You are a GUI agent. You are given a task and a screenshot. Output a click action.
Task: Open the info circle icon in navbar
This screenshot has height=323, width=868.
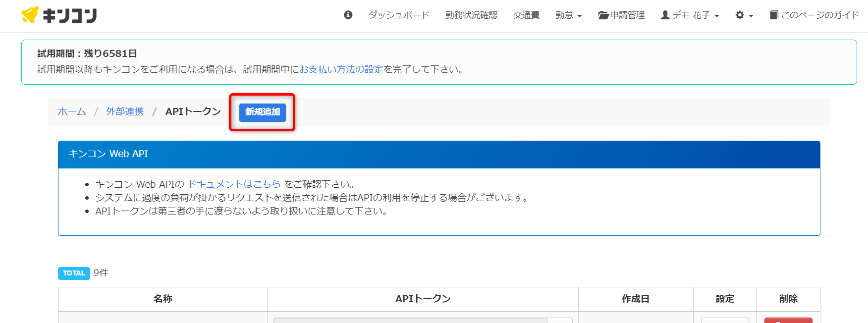coord(348,15)
